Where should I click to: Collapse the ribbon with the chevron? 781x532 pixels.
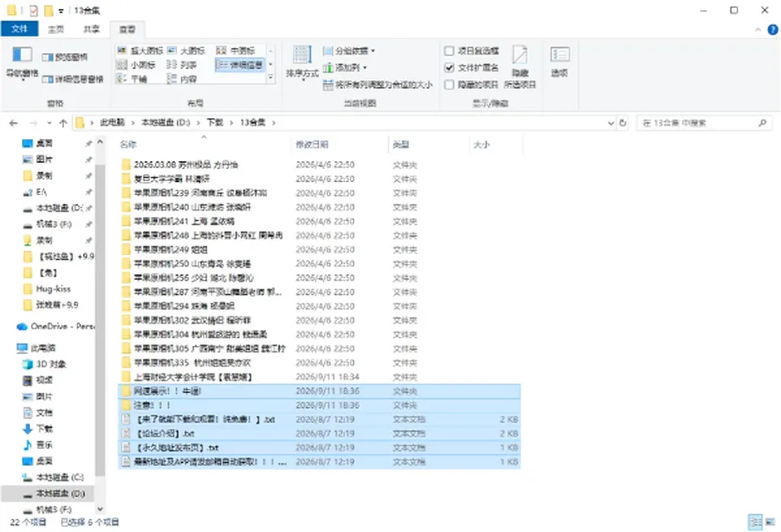click(x=757, y=30)
